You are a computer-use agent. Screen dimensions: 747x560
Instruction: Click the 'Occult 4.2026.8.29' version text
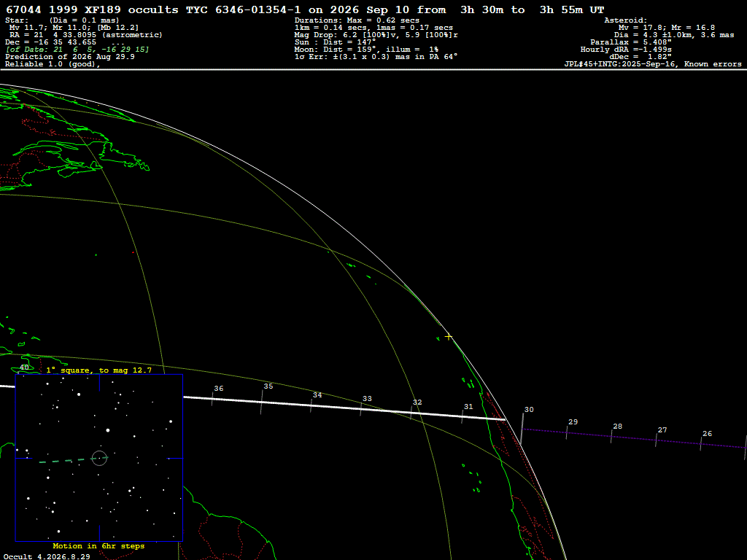47,556
